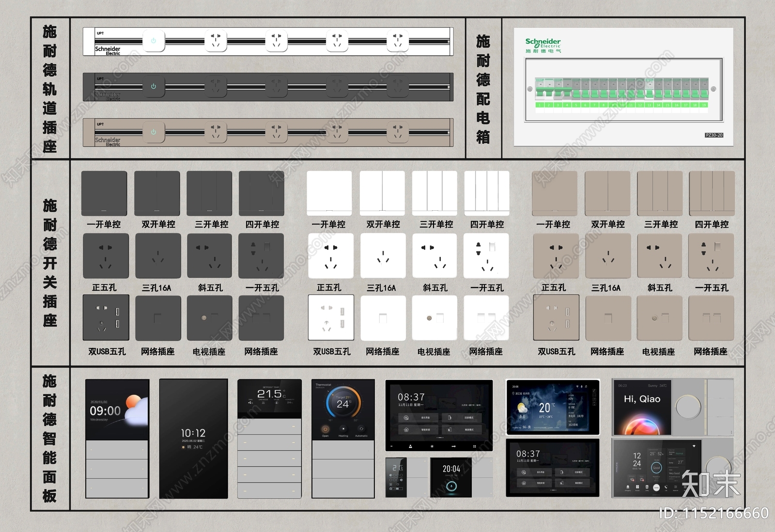Open the tall black panel showing 10:12
This screenshot has height=532, width=775.
193,438
